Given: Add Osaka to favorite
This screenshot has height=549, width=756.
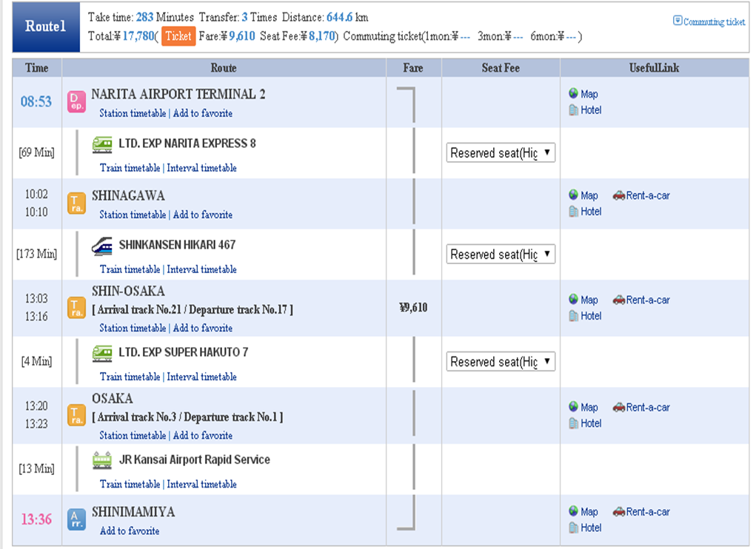Looking at the screenshot, I should 202,435.
